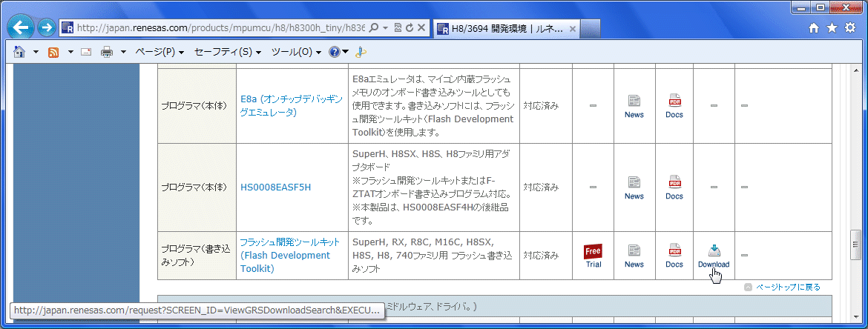Image resolution: width=868 pixels, height=329 pixels.
Task: Expand the feeds dropdown arrow
Action: click(71, 52)
